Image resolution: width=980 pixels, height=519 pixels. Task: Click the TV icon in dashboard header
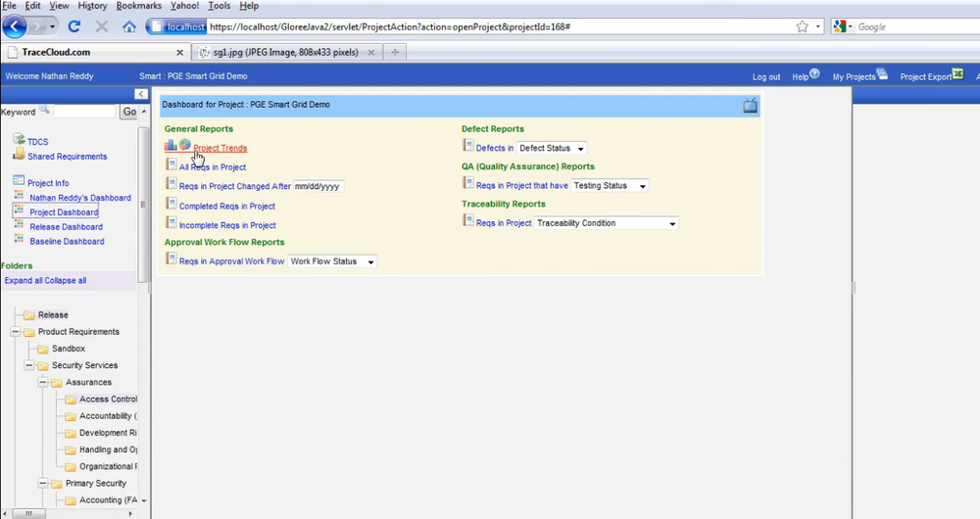point(750,105)
